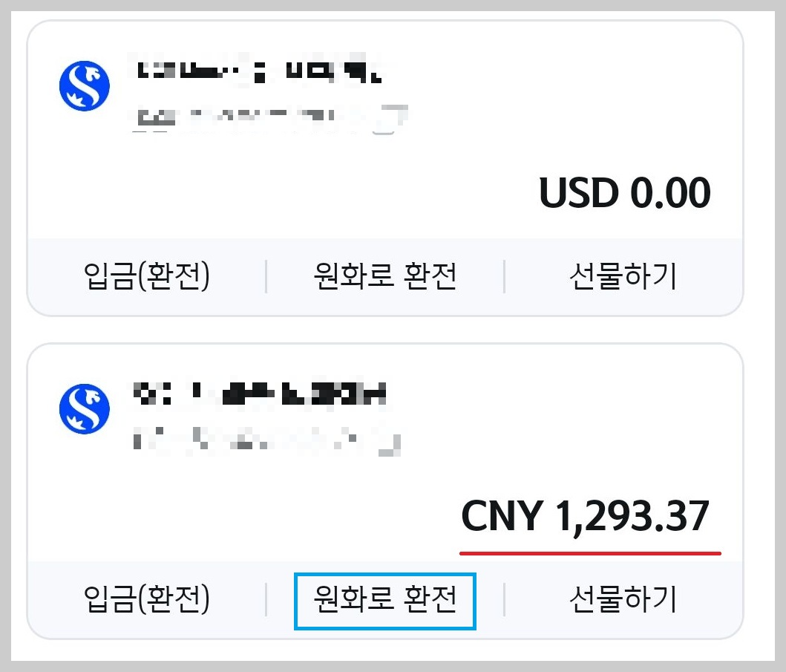
Task: Click the Shinhan Bank logo on the USD account card
Action: pos(84,85)
